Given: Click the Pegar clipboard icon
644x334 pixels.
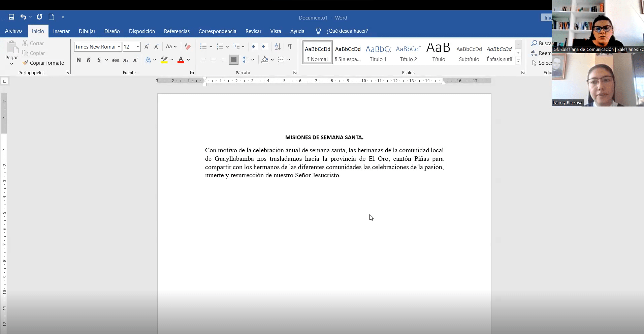Looking at the screenshot, I should (x=12, y=47).
